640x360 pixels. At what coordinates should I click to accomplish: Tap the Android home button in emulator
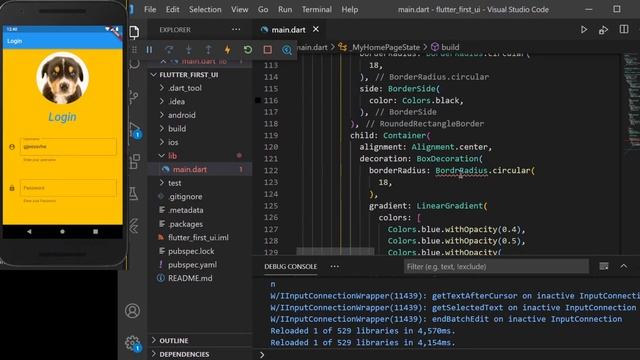click(62, 231)
